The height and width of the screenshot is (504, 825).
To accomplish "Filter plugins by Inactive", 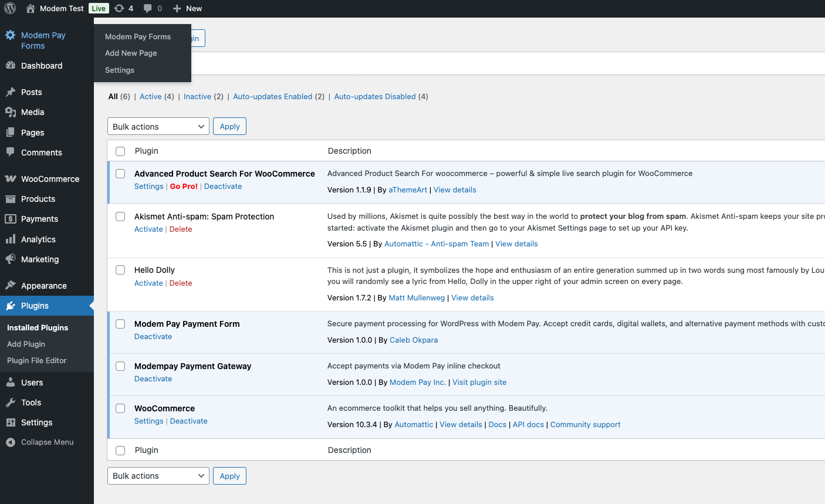I will tap(197, 97).
